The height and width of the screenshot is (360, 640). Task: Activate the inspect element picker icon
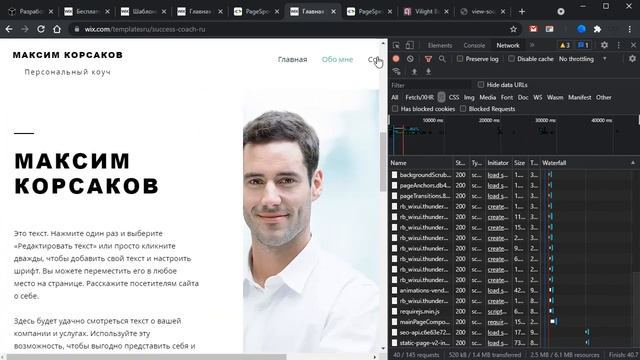pyautogui.click(x=396, y=45)
